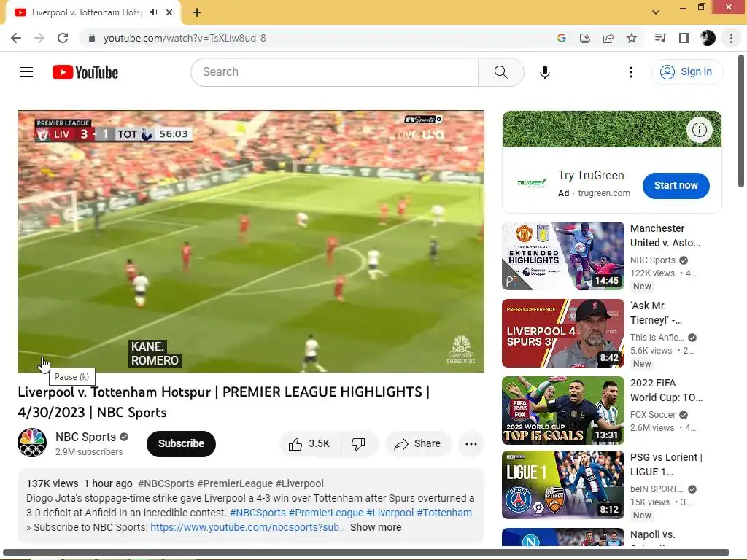Open the FOX Soccer channel name
The height and width of the screenshot is (560, 747).
point(653,415)
